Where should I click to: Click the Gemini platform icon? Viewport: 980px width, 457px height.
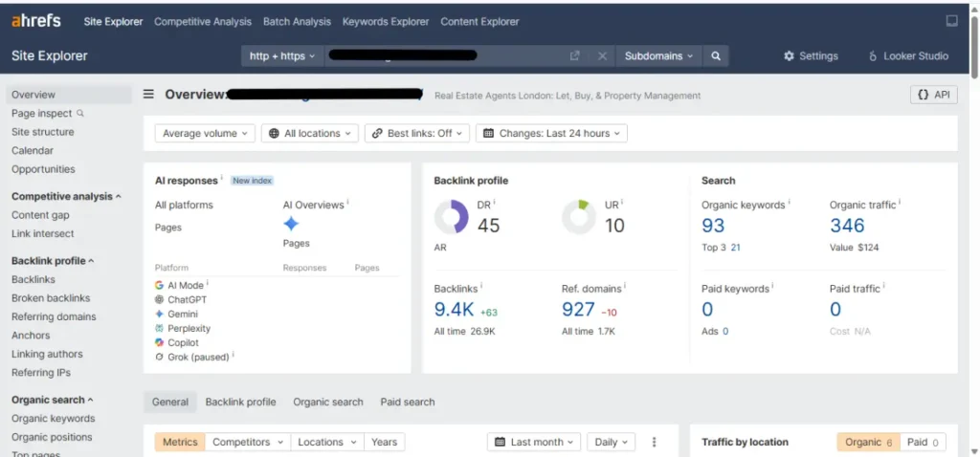coord(160,314)
